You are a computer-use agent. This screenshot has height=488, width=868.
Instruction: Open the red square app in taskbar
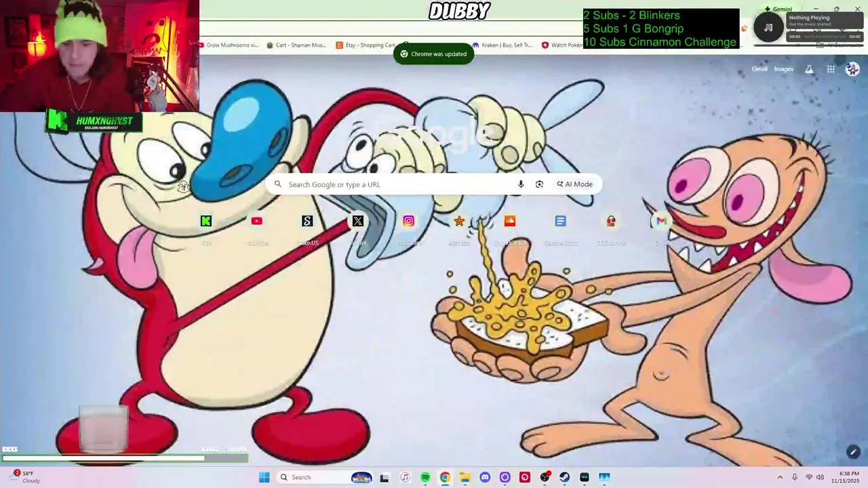point(524,477)
